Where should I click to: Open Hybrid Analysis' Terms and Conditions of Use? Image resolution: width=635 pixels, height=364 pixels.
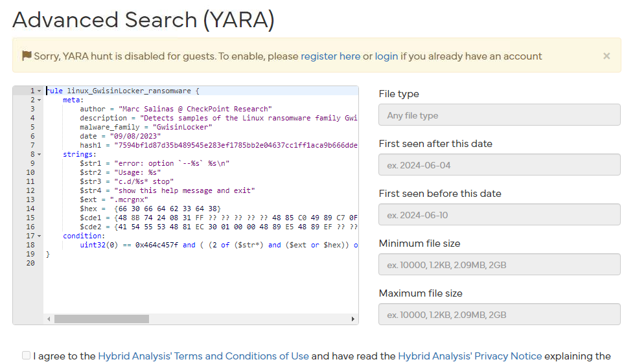[203, 356]
